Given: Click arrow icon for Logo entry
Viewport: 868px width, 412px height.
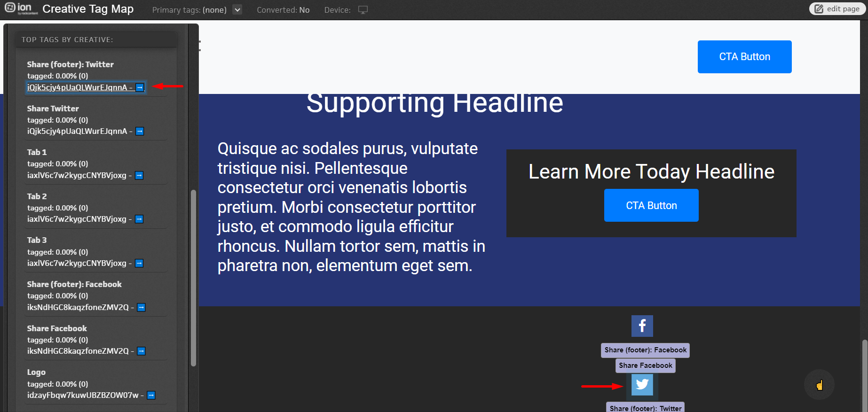Looking at the screenshot, I should click(151, 396).
